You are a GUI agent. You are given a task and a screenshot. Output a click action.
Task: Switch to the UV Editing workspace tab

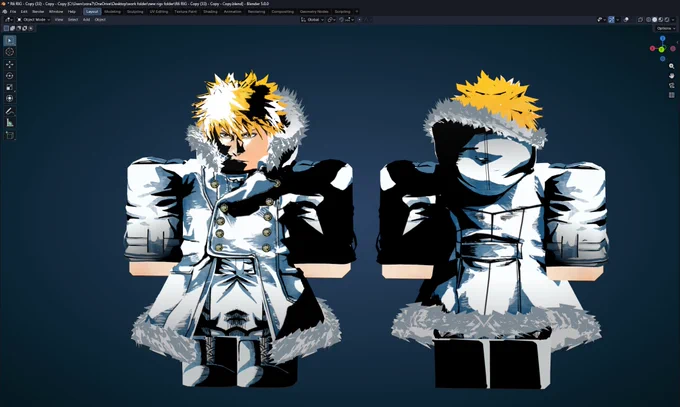click(x=159, y=12)
